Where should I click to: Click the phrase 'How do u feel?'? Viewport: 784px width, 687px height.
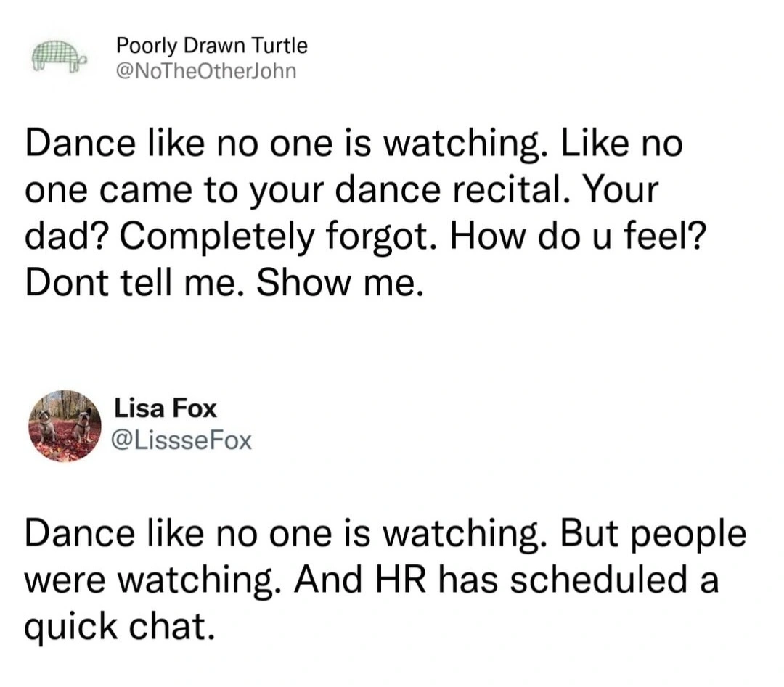578,235
